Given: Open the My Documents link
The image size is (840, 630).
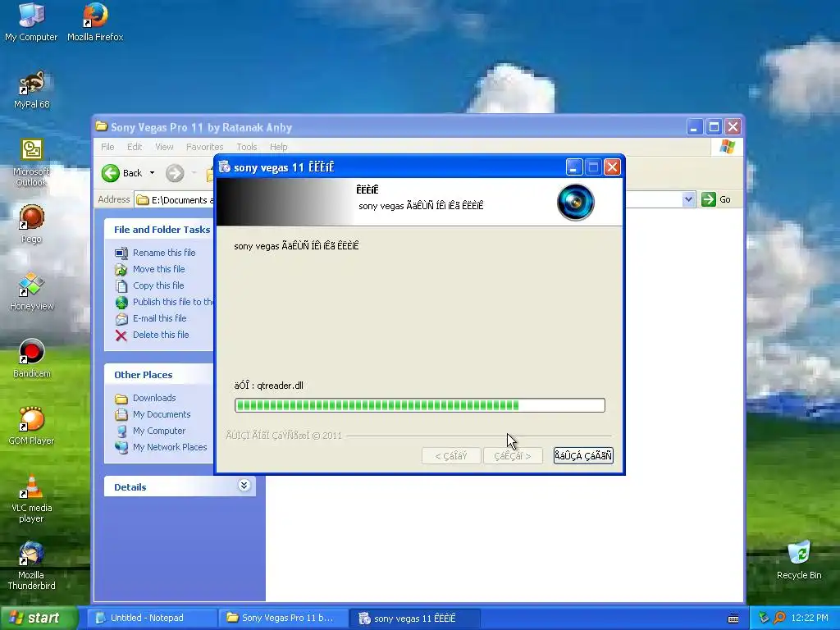Looking at the screenshot, I should (162, 414).
